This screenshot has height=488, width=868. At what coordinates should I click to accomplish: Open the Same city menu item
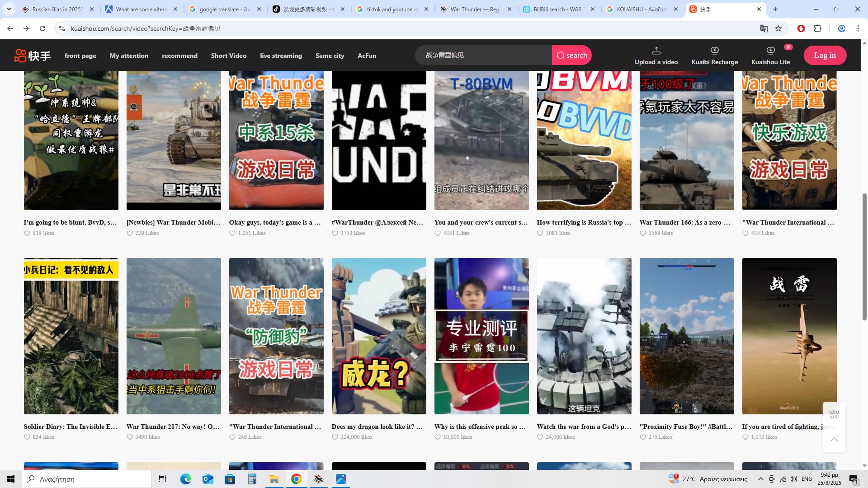click(x=330, y=56)
